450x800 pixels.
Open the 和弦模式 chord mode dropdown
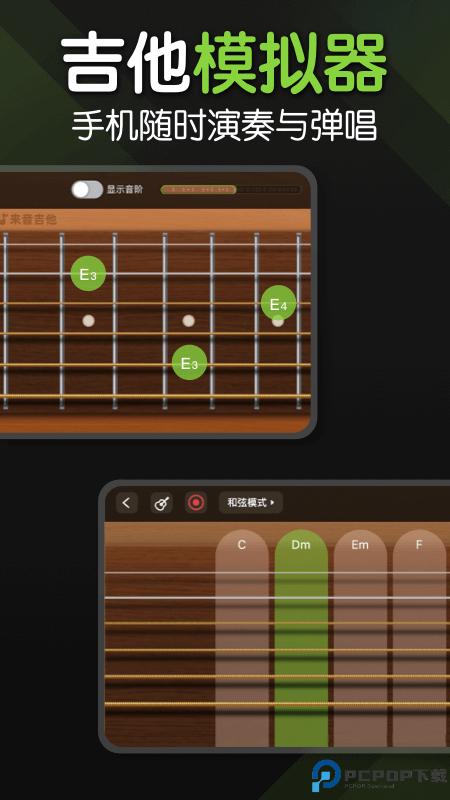251,503
